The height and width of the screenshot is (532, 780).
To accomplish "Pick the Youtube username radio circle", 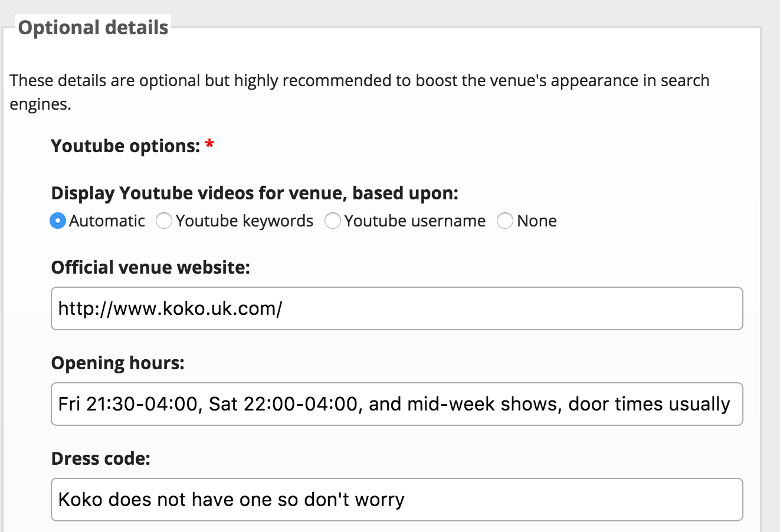I will click(333, 221).
